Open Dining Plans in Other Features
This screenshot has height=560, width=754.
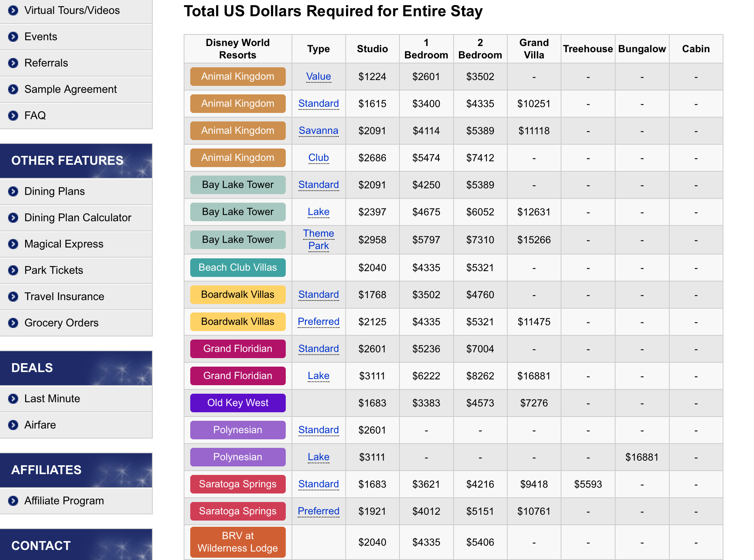76,191
